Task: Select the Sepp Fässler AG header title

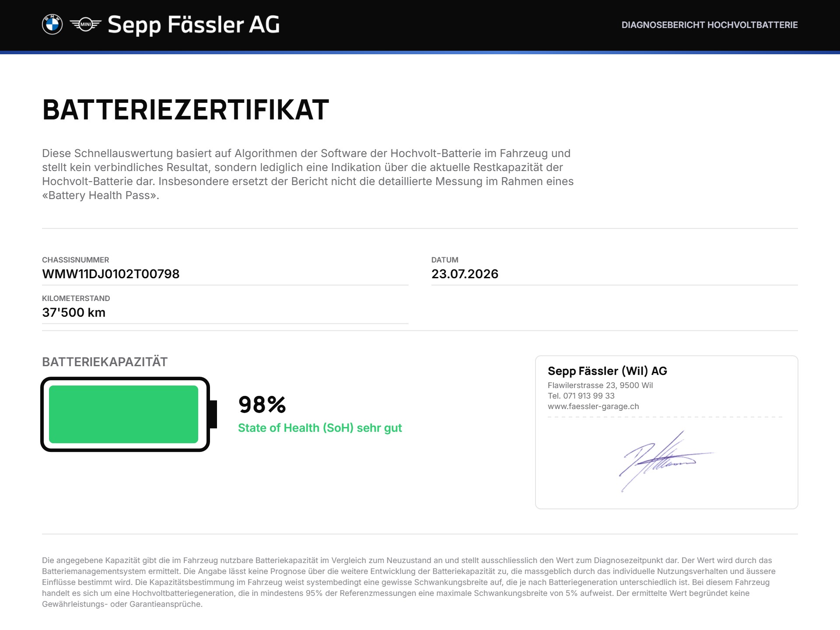Action: (x=193, y=24)
